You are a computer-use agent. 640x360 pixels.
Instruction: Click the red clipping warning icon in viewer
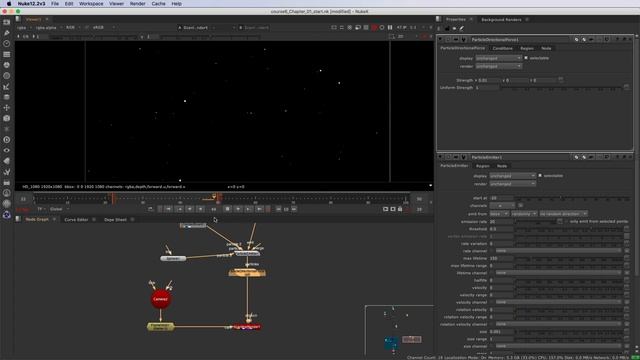(x=374, y=27)
